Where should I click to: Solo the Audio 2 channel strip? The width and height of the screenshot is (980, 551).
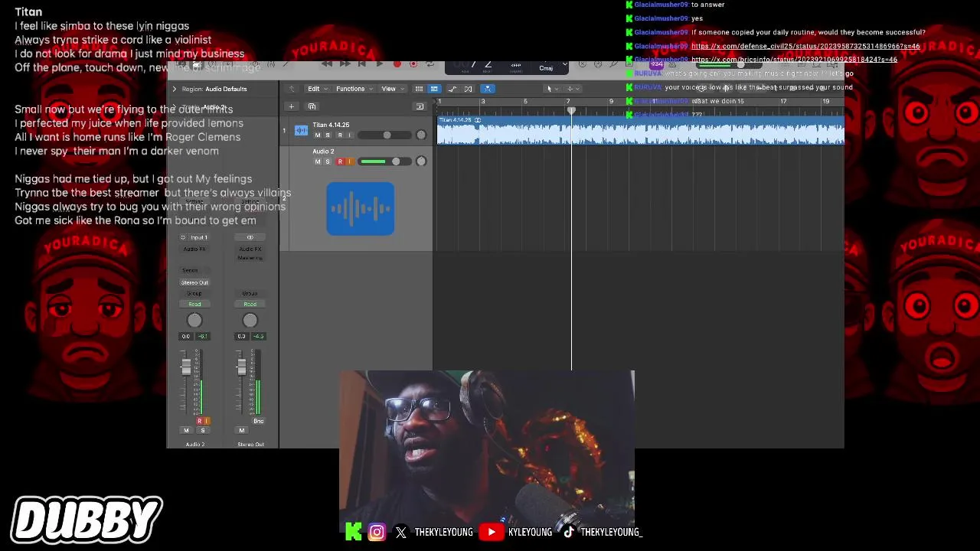point(202,430)
